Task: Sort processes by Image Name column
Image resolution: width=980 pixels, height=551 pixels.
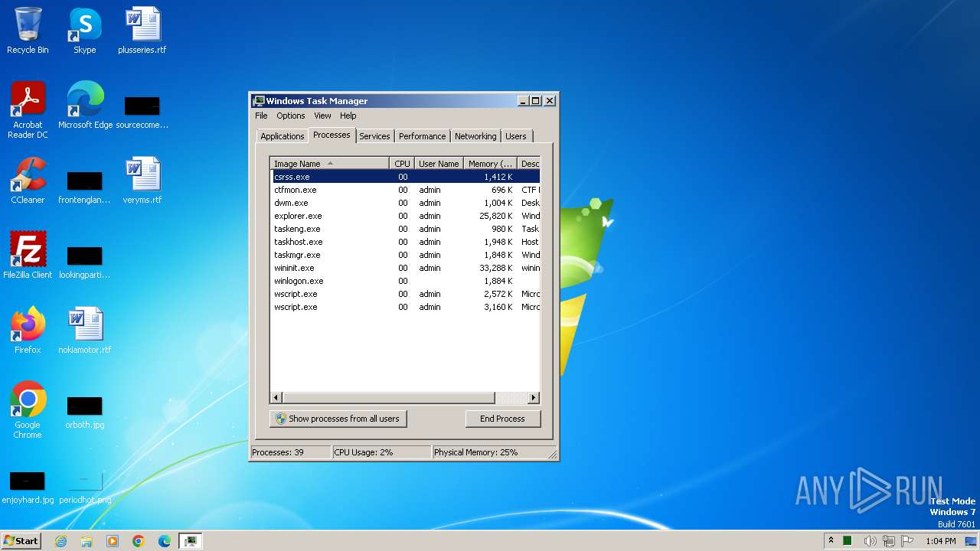Action: pyautogui.click(x=330, y=164)
